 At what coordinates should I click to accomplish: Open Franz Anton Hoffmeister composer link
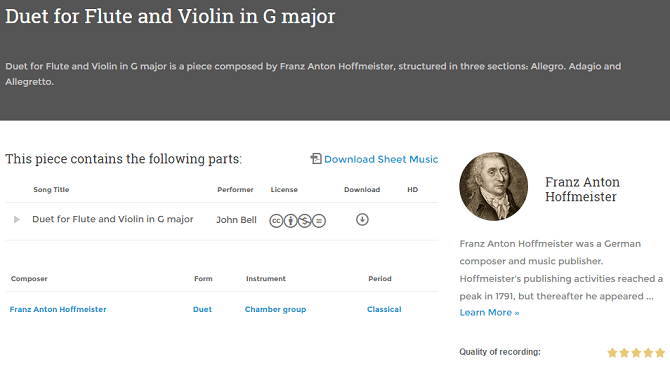58,309
